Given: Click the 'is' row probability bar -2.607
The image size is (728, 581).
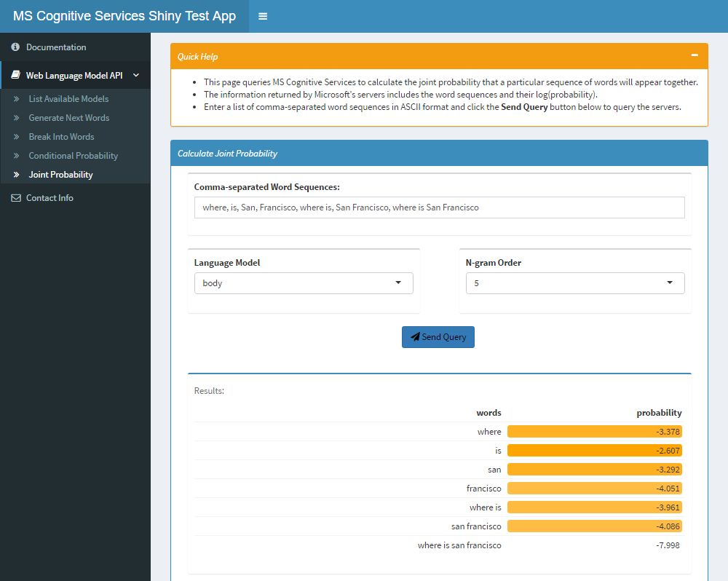Looking at the screenshot, I should click(594, 451).
